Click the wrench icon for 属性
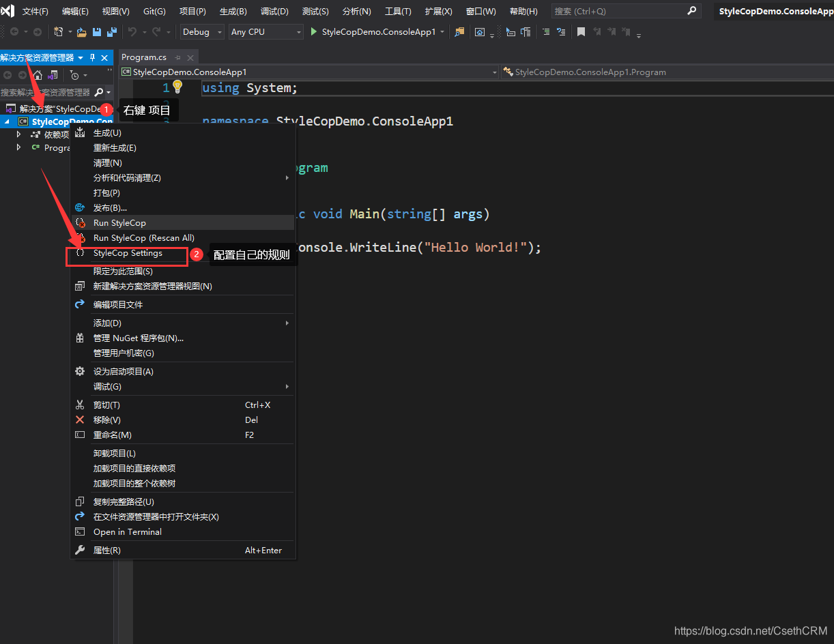The width and height of the screenshot is (834, 644). coord(80,551)
